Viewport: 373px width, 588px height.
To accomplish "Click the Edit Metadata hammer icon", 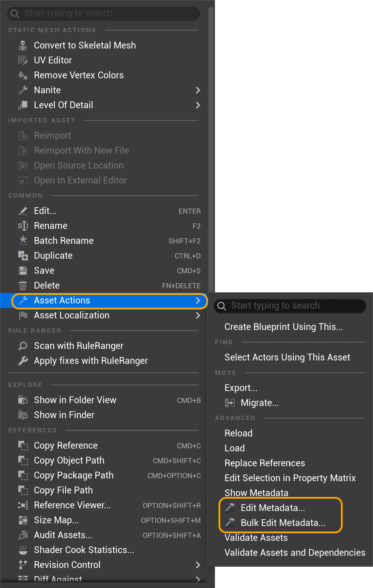I will click(x=230, y=508).
